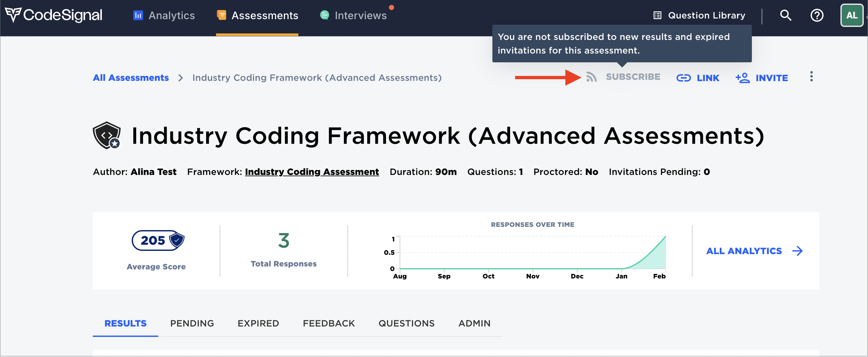Open the Question Library

(700, 16)
